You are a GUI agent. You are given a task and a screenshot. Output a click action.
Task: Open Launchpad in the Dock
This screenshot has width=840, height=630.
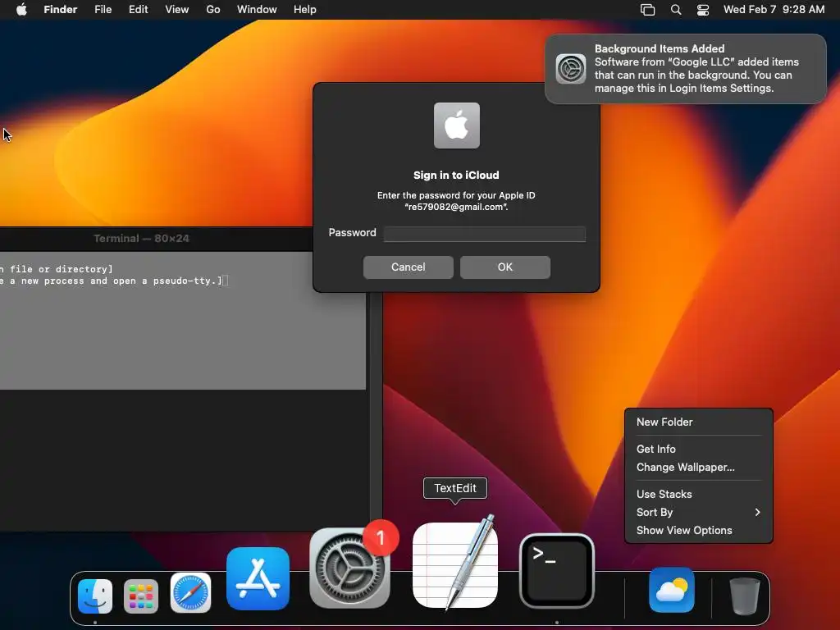click(141, 596)
